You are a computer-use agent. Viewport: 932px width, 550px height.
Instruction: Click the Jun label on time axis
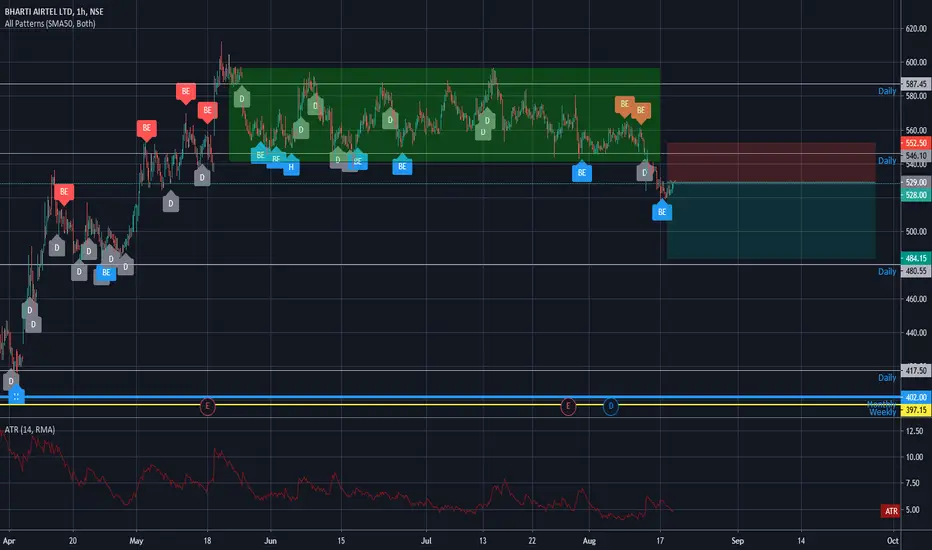click(x=270, y=540)
